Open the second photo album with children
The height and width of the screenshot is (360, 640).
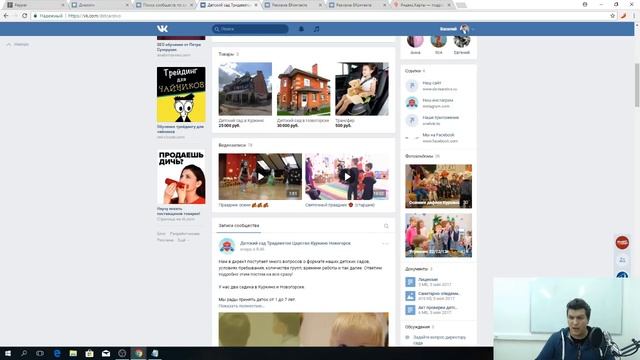click(438, 235)
